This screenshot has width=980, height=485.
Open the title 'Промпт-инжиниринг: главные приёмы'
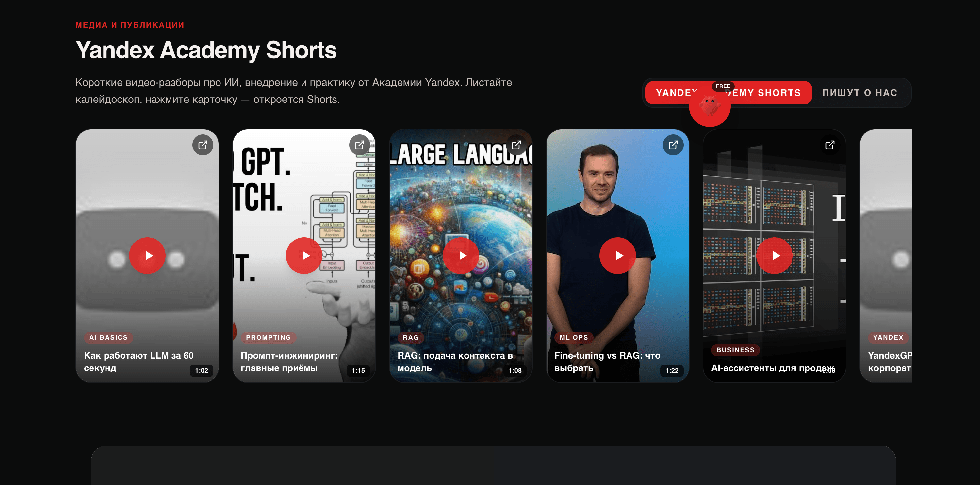point(289,362)
